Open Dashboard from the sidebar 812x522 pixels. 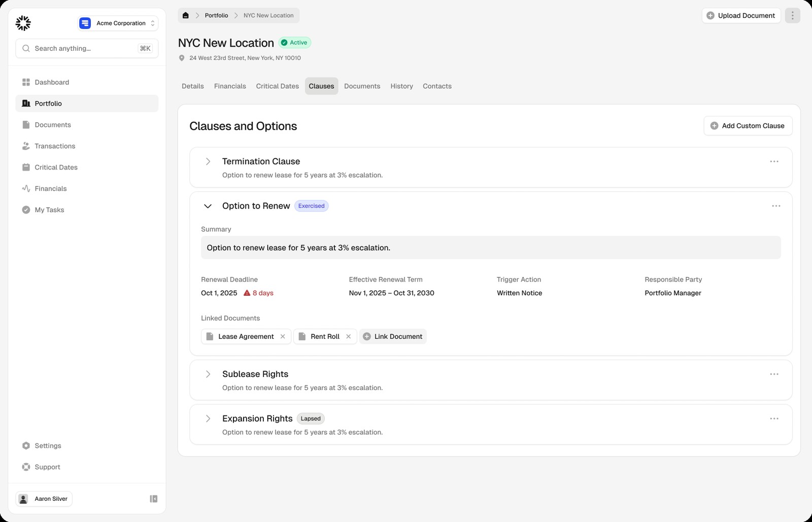tap(87, 82)
